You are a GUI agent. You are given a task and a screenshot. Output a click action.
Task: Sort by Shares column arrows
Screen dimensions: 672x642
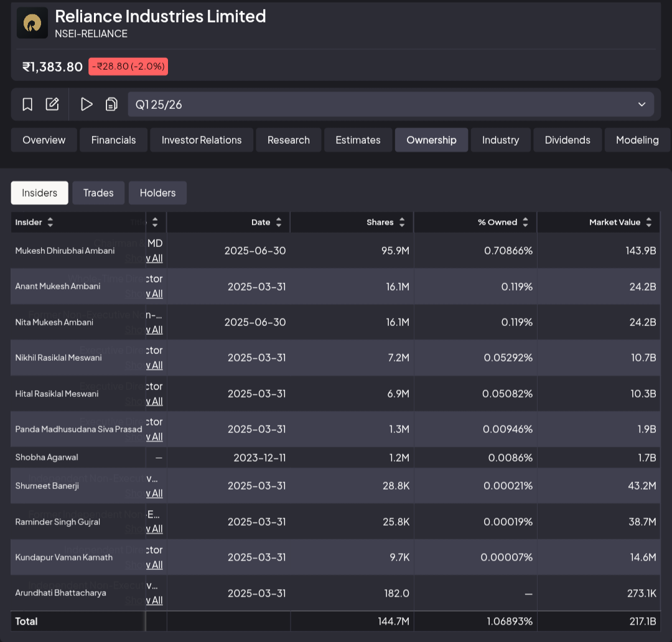[x=402, y=222]
